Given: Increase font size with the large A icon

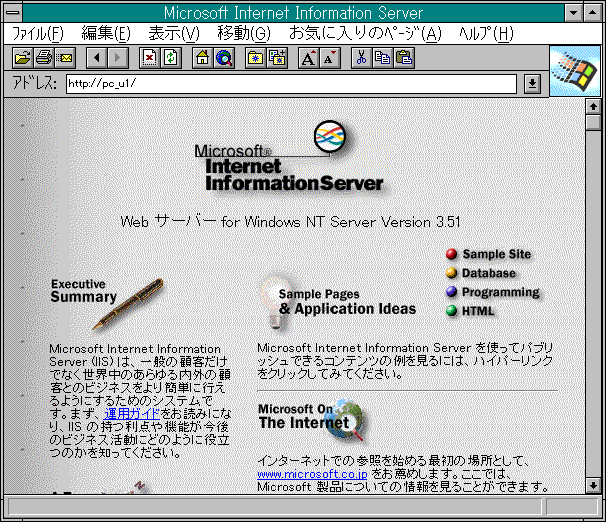Looking at the screenshot, I should tap(308, 58).
